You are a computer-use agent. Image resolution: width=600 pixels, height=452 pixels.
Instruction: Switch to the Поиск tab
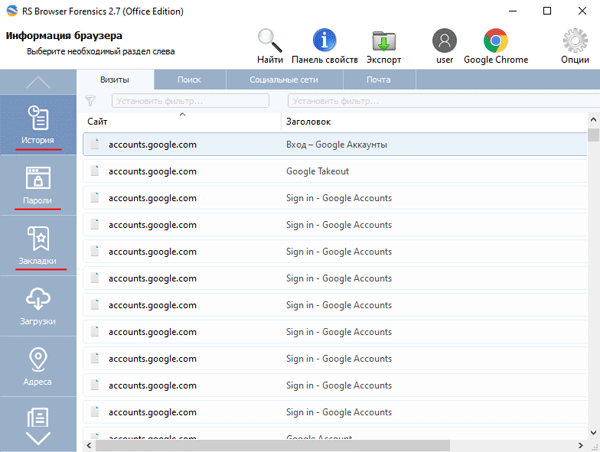point(189,80)
